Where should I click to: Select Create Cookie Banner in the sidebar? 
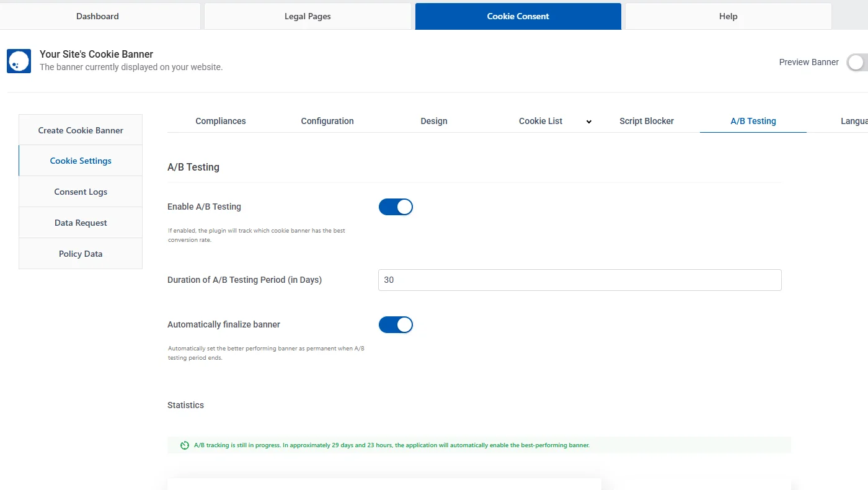pos(81,130)
